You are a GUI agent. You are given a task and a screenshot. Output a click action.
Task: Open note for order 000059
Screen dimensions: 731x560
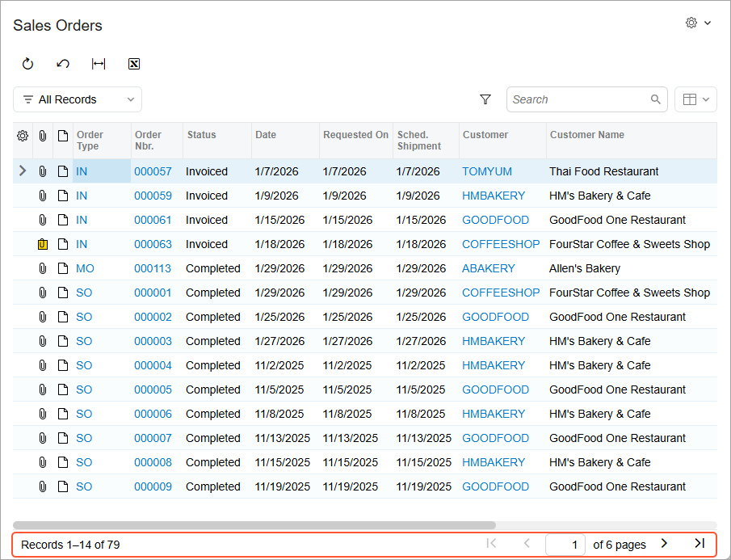tap(63, 196)
